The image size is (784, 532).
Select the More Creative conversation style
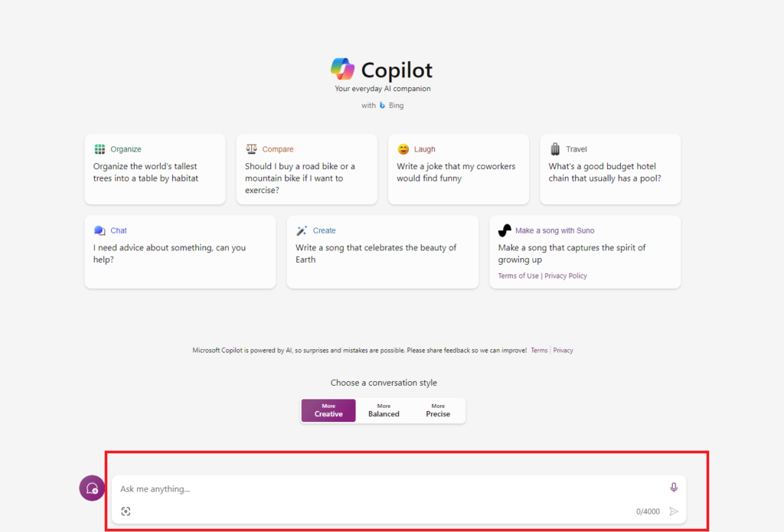click(x=328, y=410)
